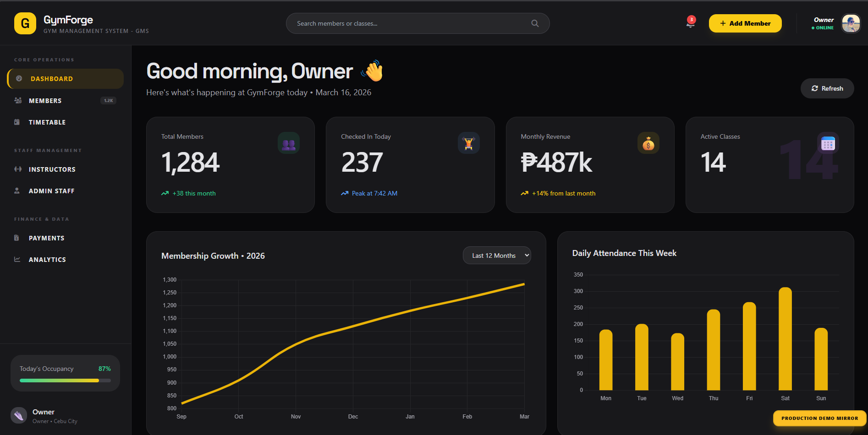Expand the Last 12 Months dropdown
The width and height of the screenshot is (868, 435).
[x=497, y=256]
